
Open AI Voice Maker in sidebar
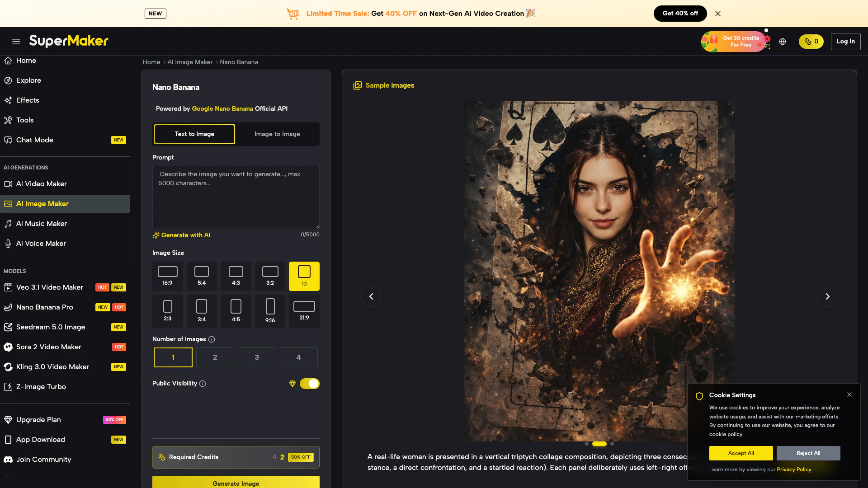[41, 244]
